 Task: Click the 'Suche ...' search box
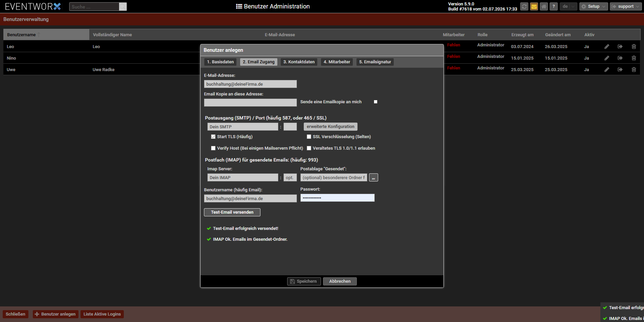[x=94, y=7]
